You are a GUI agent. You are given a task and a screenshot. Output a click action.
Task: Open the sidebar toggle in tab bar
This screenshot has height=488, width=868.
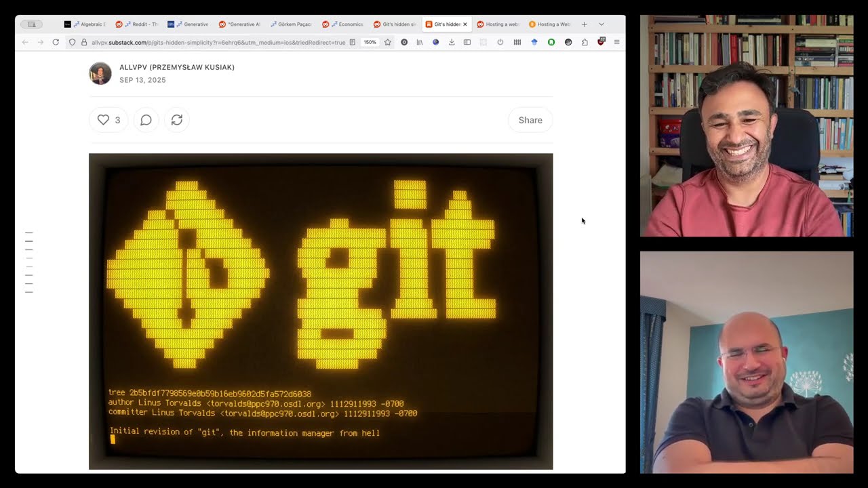click(x=31, y=24)
